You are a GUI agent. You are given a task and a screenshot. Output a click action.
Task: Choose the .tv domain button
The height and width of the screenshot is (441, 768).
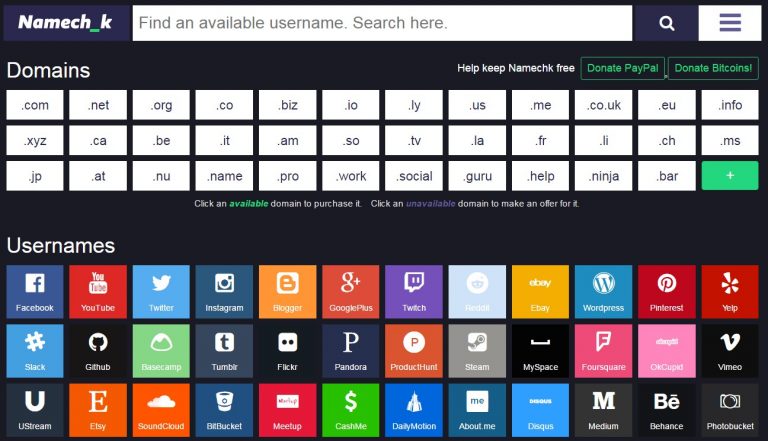point(414,140)
